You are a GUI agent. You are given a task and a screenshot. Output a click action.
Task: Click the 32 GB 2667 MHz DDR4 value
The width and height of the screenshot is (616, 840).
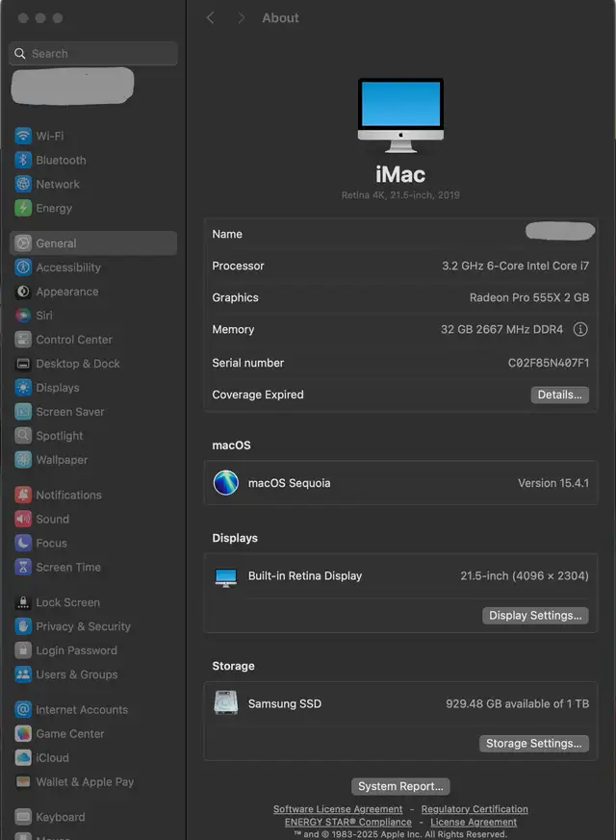point(501,329)
